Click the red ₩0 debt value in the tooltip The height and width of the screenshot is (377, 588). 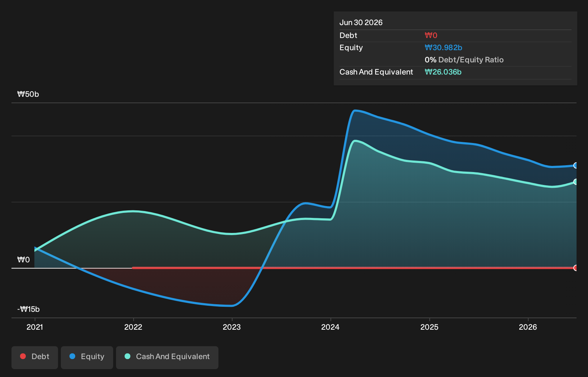431,35
